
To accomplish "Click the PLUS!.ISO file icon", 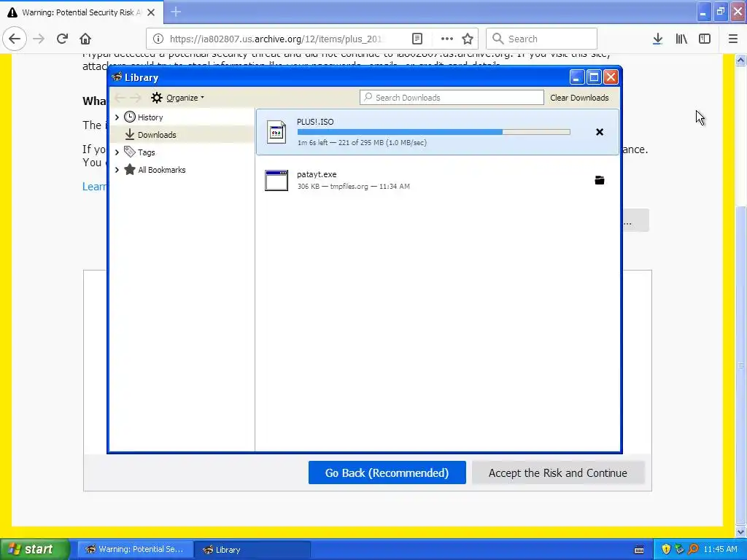I will [x=276, y=133].
